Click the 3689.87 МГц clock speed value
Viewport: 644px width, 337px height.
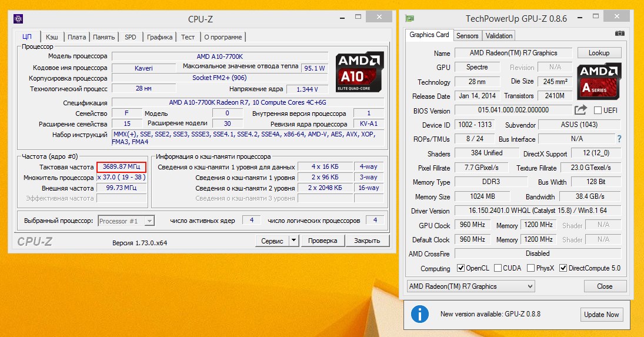point(122,166)
